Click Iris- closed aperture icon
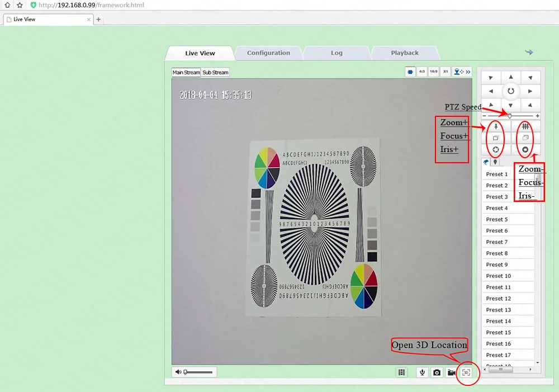 coord(525,150)
